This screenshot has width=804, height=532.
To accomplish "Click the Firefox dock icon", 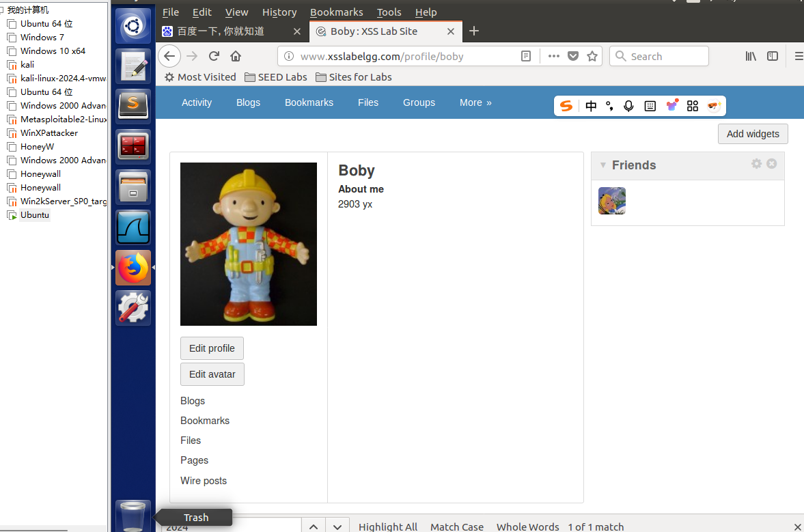I will coord(133,268).
